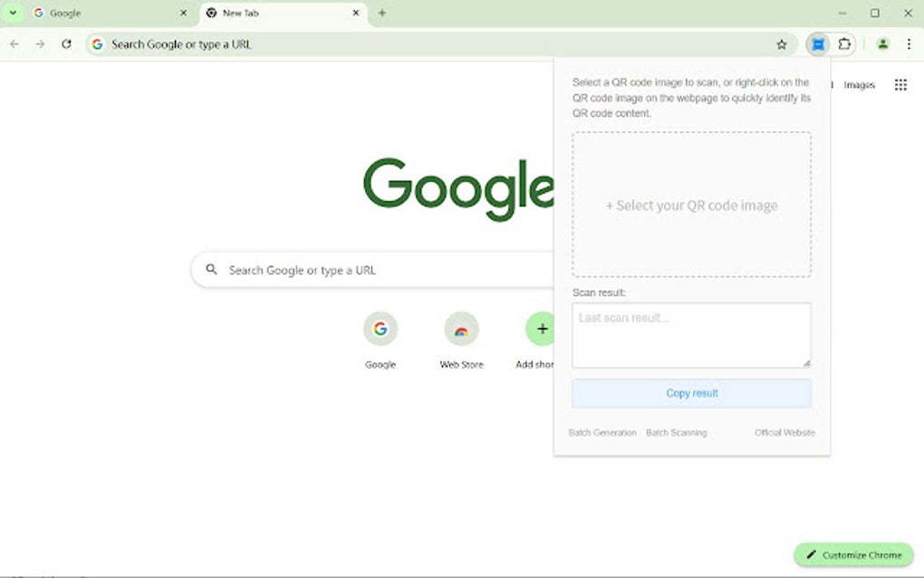Click the back navigation arrow
This screenshot has height=578, width=924.
(14, 43)
